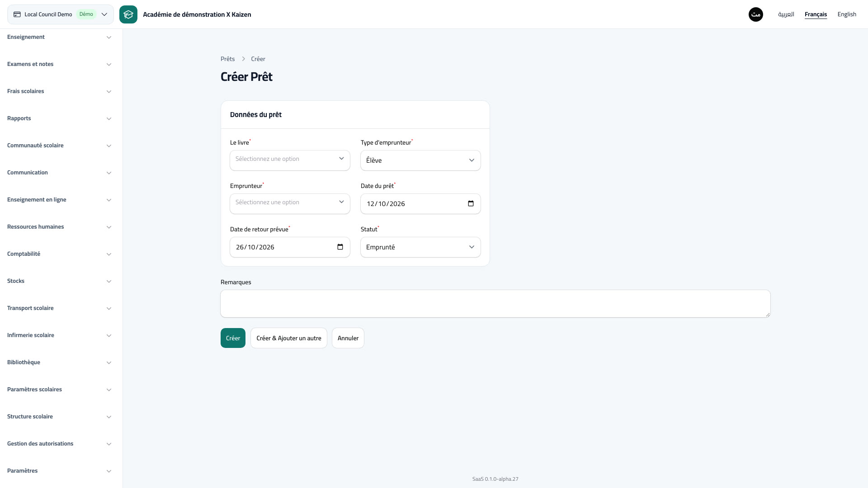Open the Local Council Demo tenant switcher
Screen dimensions: 868x488
[61, 14]
